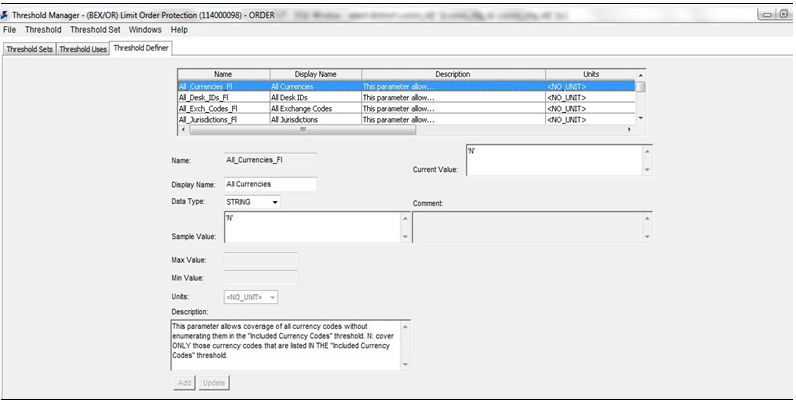The height and width of the screenshot is (402, 796).
Task: Click the Description column header
Action: point(453,74)
